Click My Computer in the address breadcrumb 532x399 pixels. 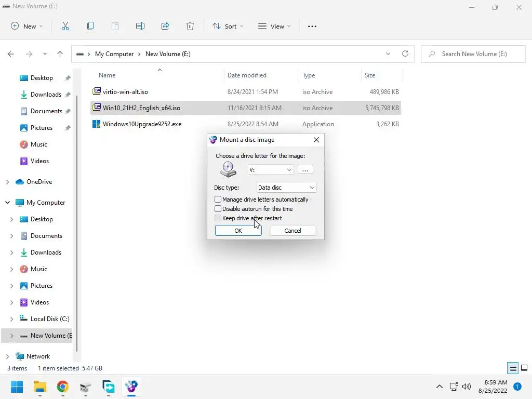(114, 54)
